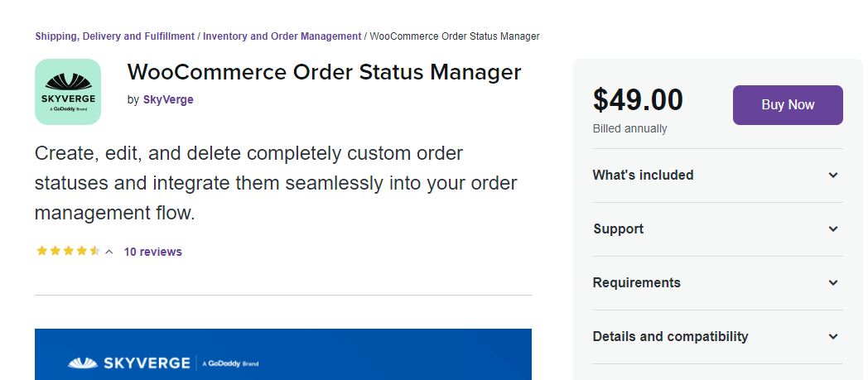Go to Inventory and Order Management breadcrumb
Image resolution: width=868 pixels, height=380 pixels.
click(x=282, y=36)
